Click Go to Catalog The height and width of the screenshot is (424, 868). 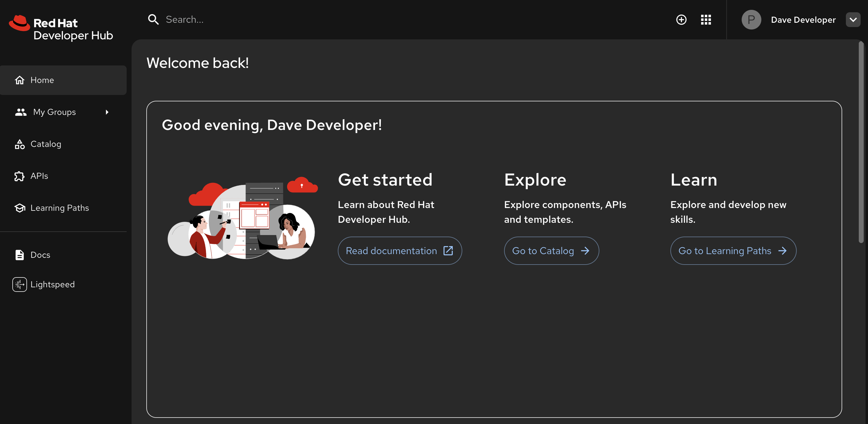tap(551, 251)
